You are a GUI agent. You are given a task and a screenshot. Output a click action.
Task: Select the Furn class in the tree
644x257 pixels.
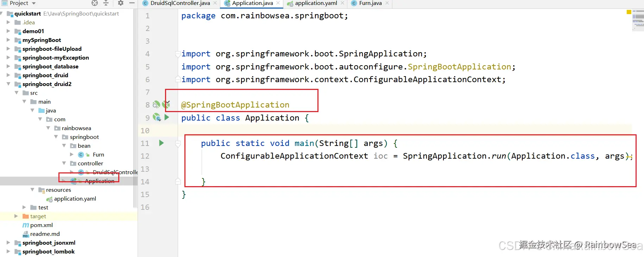pos(98,154)
